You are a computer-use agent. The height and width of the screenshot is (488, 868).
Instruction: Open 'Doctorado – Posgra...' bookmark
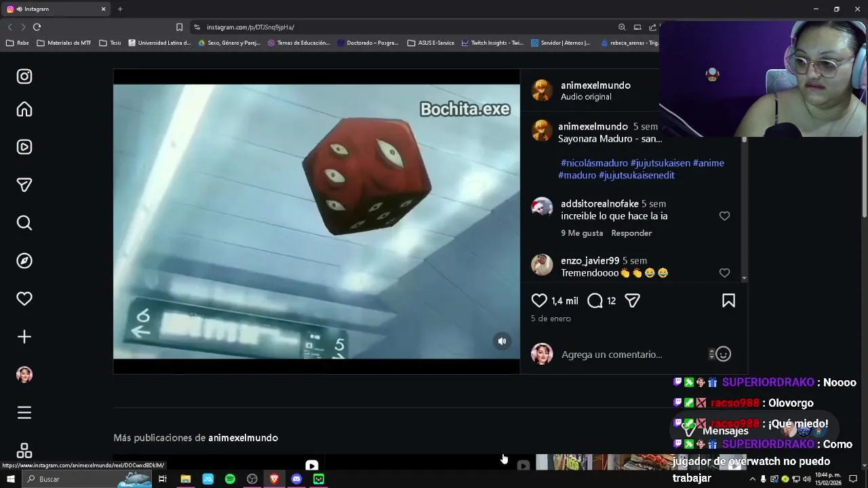(x=368, y=43)
